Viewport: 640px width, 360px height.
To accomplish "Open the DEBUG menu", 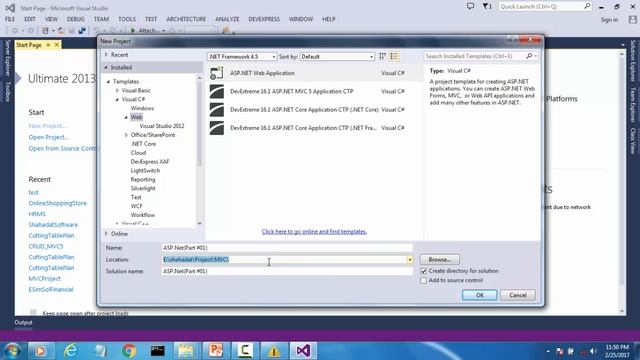I will coord(76,19).
